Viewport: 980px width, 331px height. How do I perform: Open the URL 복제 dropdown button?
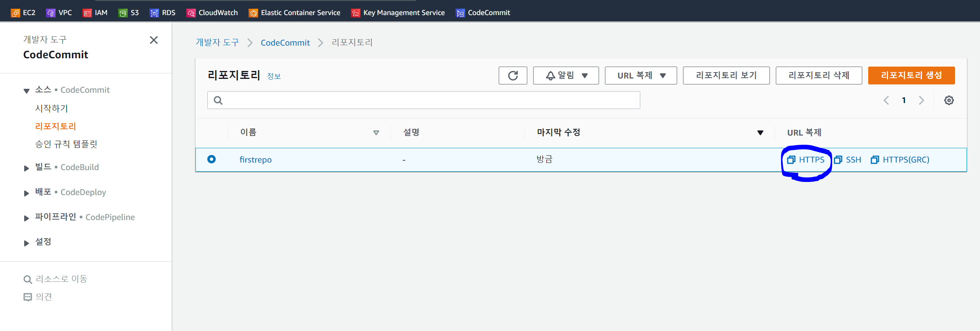coord(641,75)
